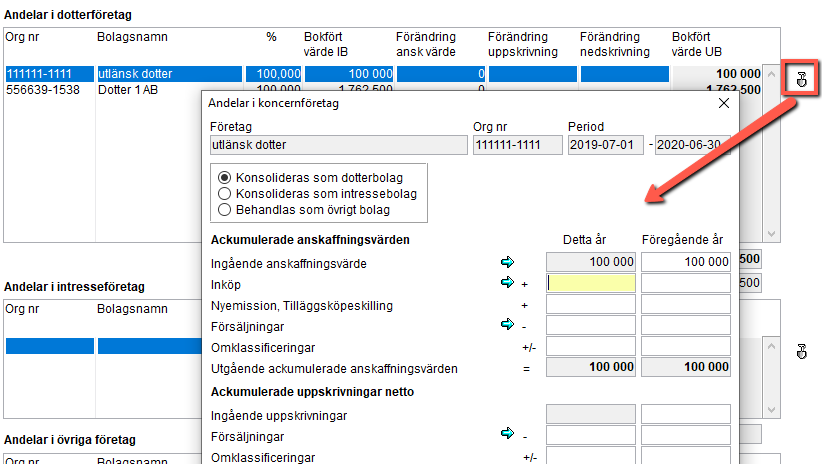Click the arrow icon on uppskrivningar Försäljningar row
The image size is (822, 464).
507,433
